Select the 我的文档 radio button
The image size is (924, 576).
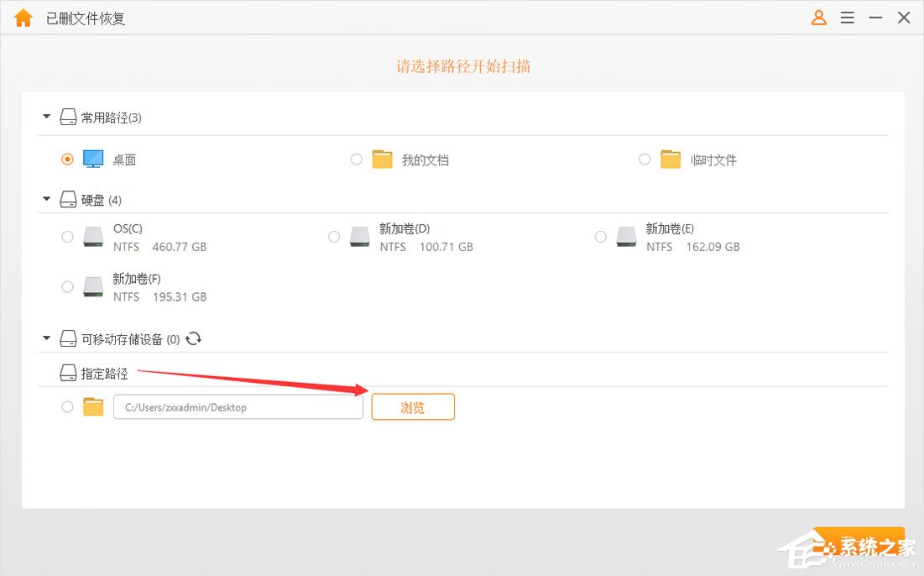click(x=356, y=159)
